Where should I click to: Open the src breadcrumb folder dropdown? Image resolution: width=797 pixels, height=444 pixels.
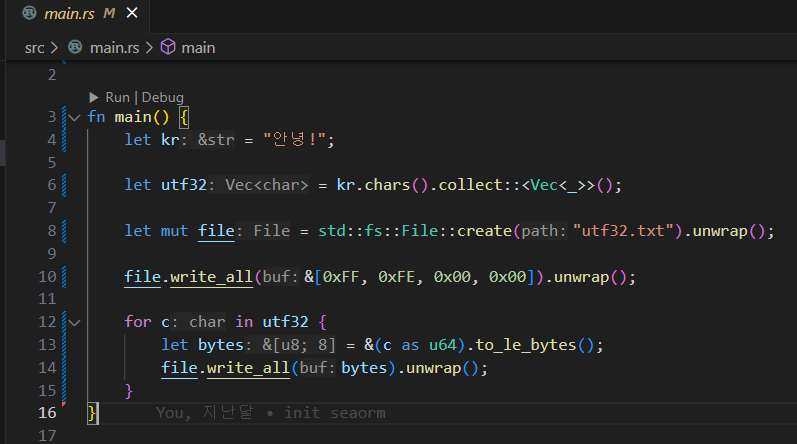coord(35,47)
